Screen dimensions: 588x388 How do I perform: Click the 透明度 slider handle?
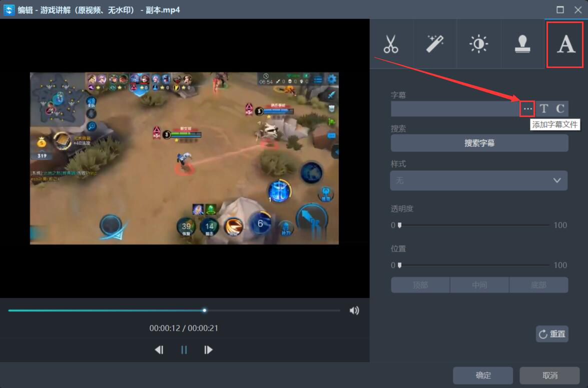click(x=400, y=225)
